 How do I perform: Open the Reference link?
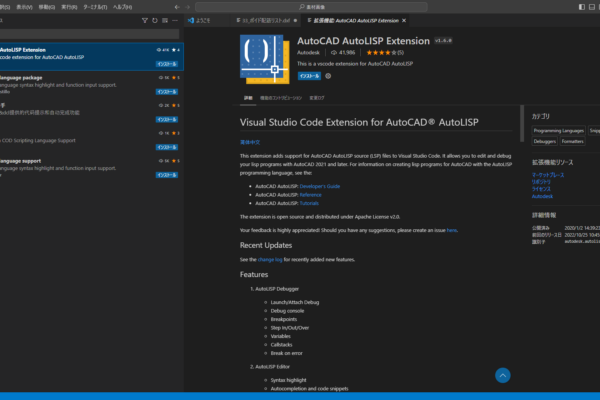pos(310,195)
